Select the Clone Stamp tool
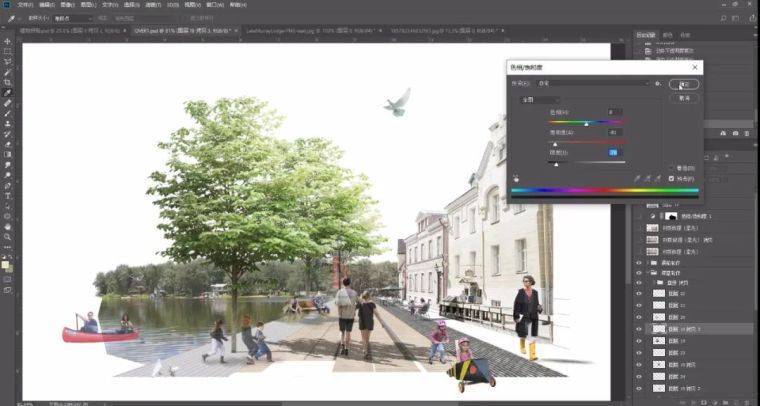 click(7, 124)
